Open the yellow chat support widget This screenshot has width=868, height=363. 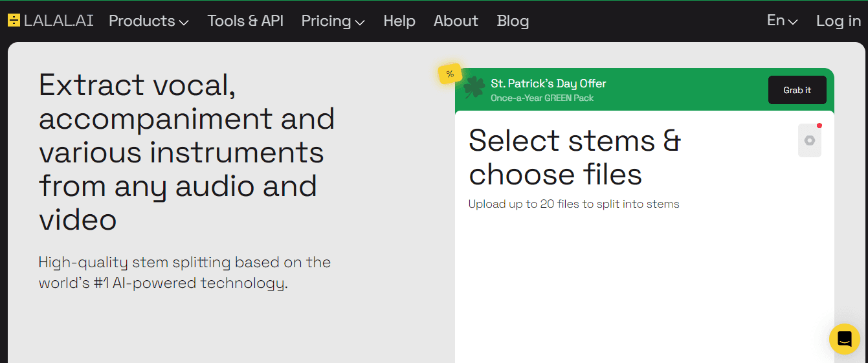click(844, 338)
